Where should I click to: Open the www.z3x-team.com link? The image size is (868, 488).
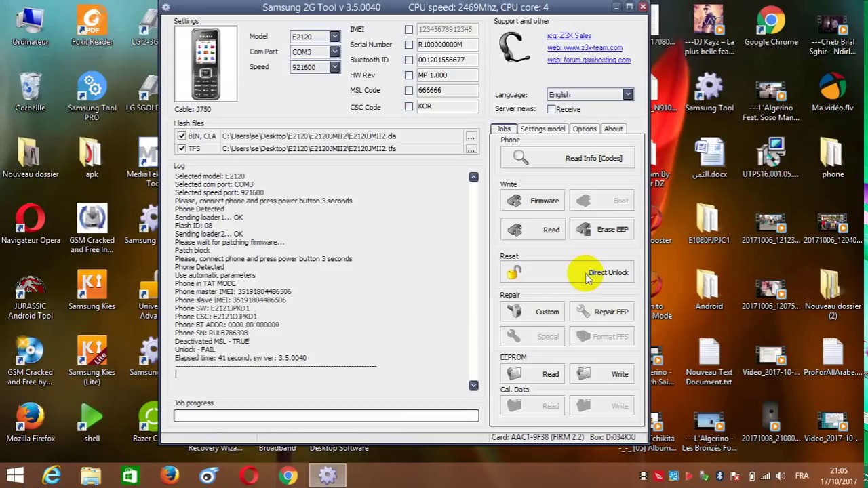click(x=585, y=48)
